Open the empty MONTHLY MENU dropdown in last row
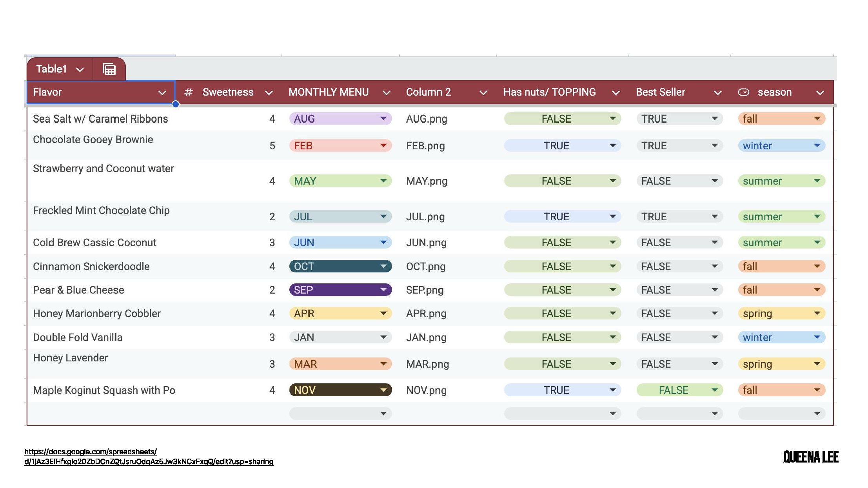This screenshot has width=868, height=488. click(340, 414)
